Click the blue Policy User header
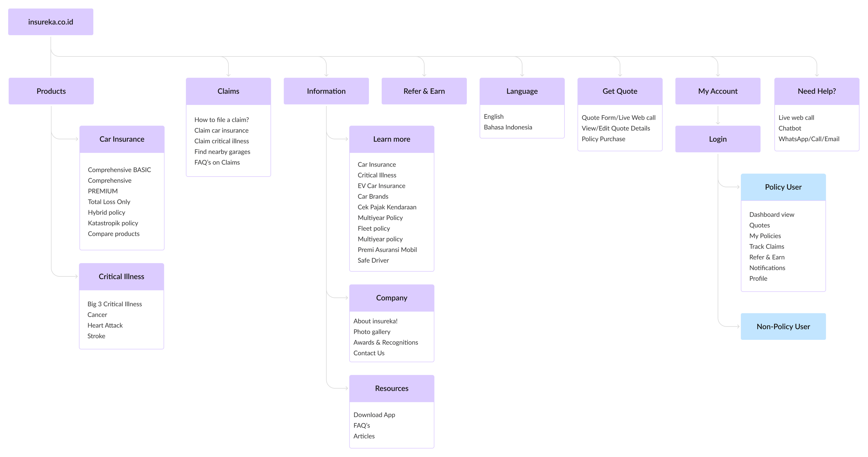The height and width of the screenshot is (457, 868). 783,187
